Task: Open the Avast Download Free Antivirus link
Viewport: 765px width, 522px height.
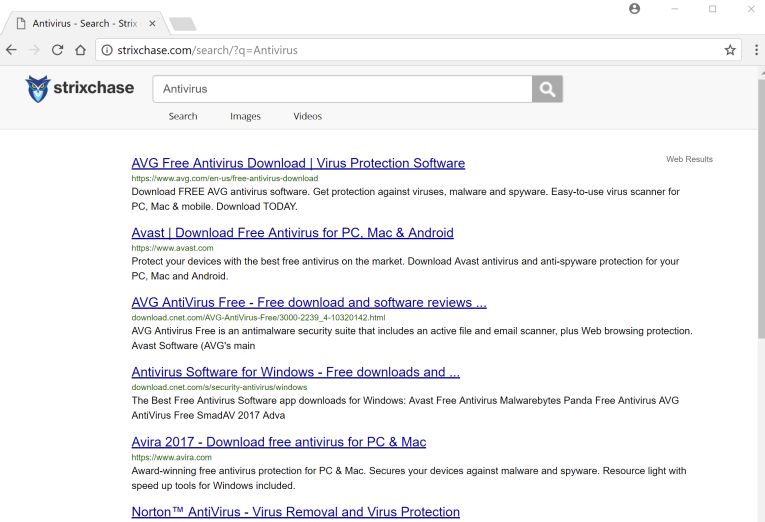Action: [292, 233]
